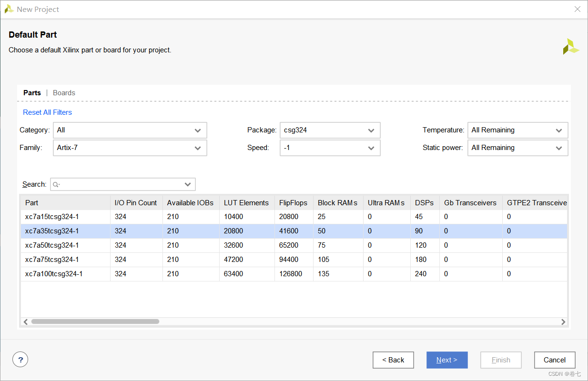Proceed with the Next button
Screen dimensions: 588x381
pyautogui.click(x=447, y=360)
